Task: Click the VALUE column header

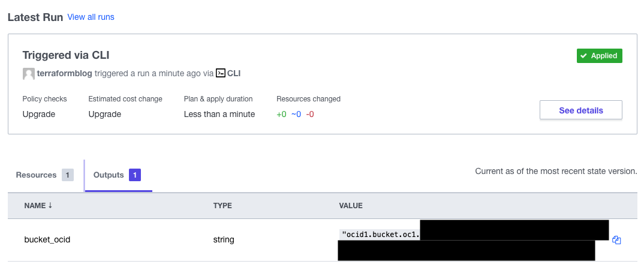Action: tap(351, 206)
